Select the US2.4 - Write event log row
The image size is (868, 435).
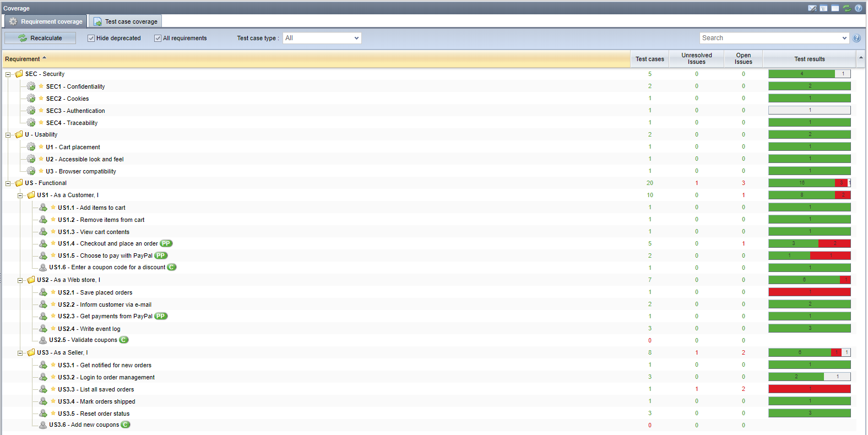(430, 328)
